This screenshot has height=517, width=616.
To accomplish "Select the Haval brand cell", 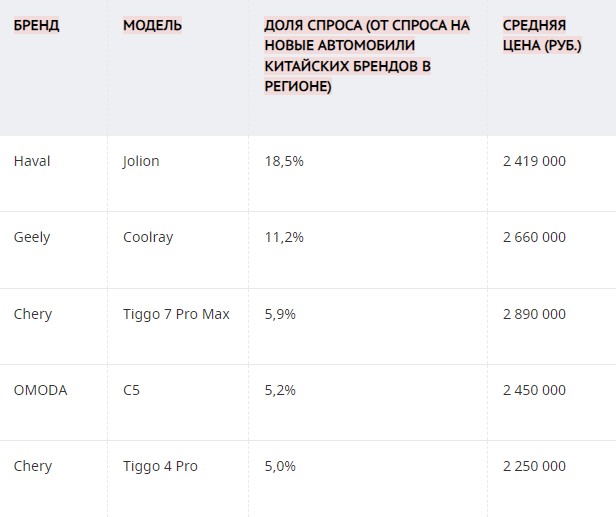I will pos(32,161).
